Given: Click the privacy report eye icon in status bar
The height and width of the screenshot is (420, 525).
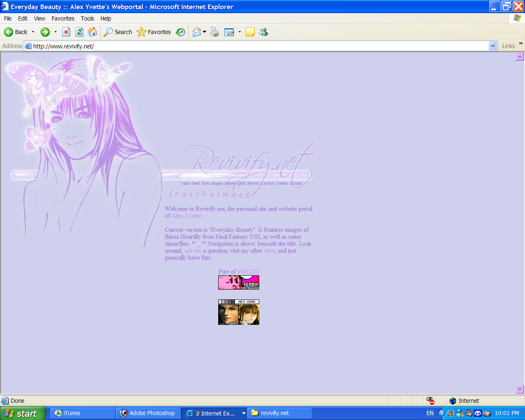Looking at the screenshot, I should pos(430,401).
